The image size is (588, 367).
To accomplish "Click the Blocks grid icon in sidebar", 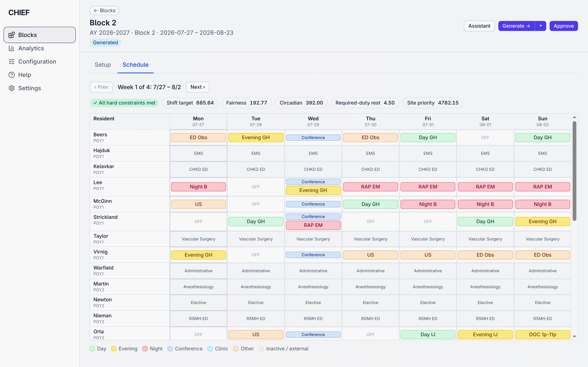I will pos(11,35).
